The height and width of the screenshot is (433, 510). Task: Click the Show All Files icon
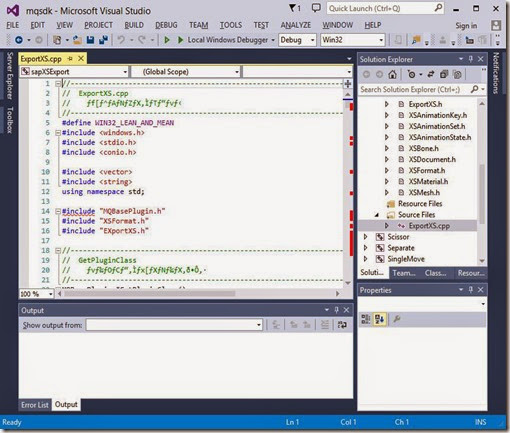click(457, 74)
